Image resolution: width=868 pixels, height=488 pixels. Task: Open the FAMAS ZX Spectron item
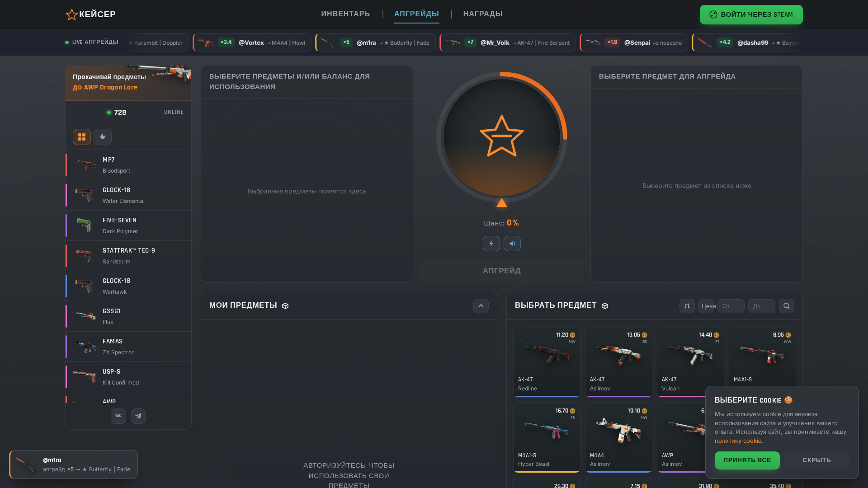[128, 347]
